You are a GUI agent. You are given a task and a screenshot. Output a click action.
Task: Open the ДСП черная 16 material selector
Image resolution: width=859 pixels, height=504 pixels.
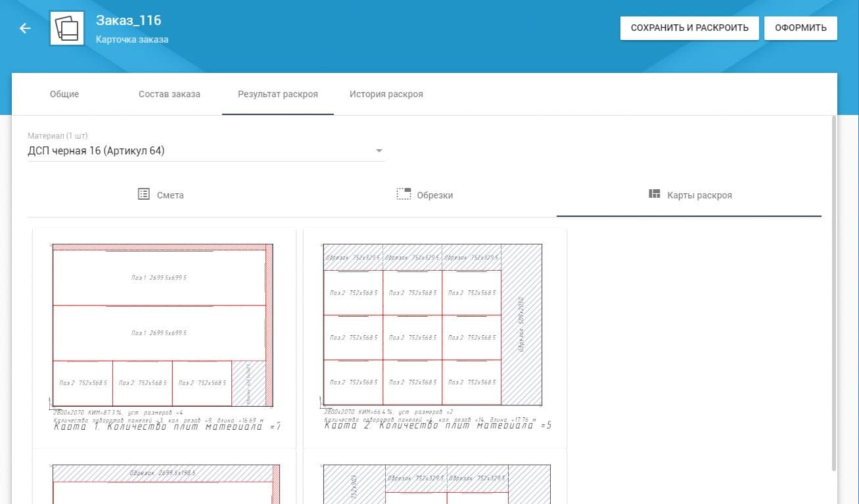[206, 150]
